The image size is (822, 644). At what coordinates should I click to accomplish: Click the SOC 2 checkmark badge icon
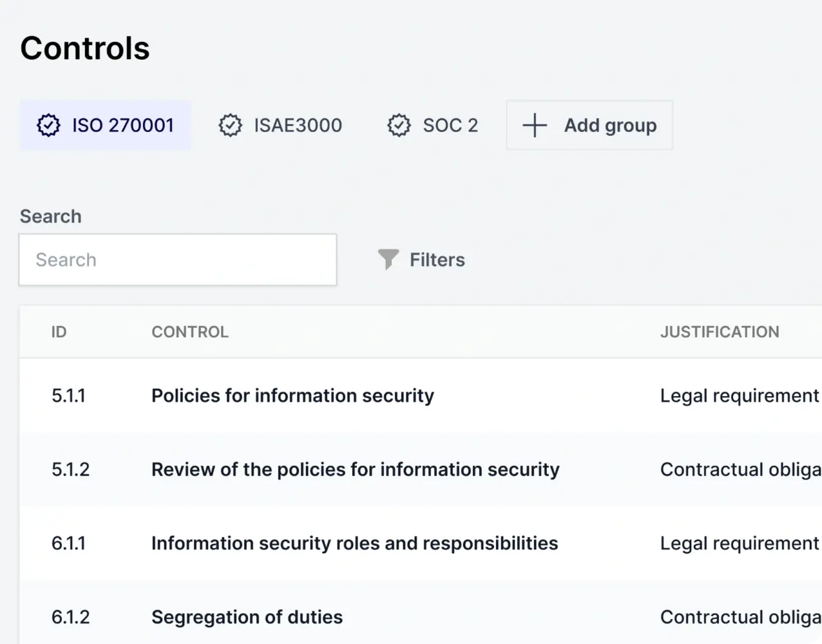[399, 125]
